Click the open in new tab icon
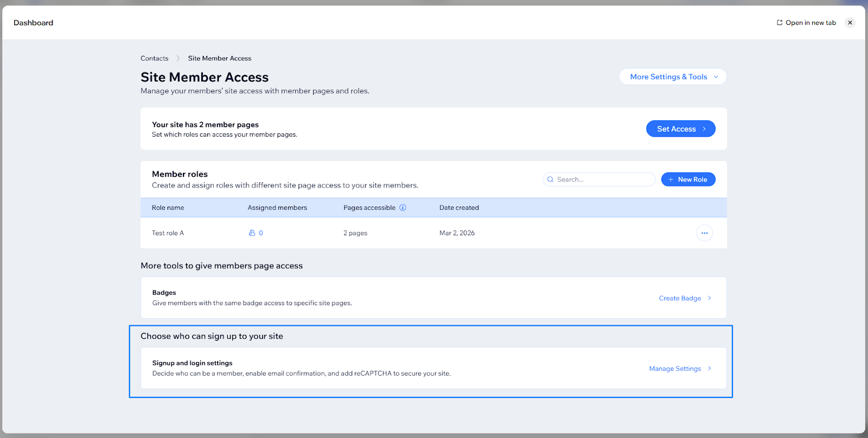 click(780, 23)
